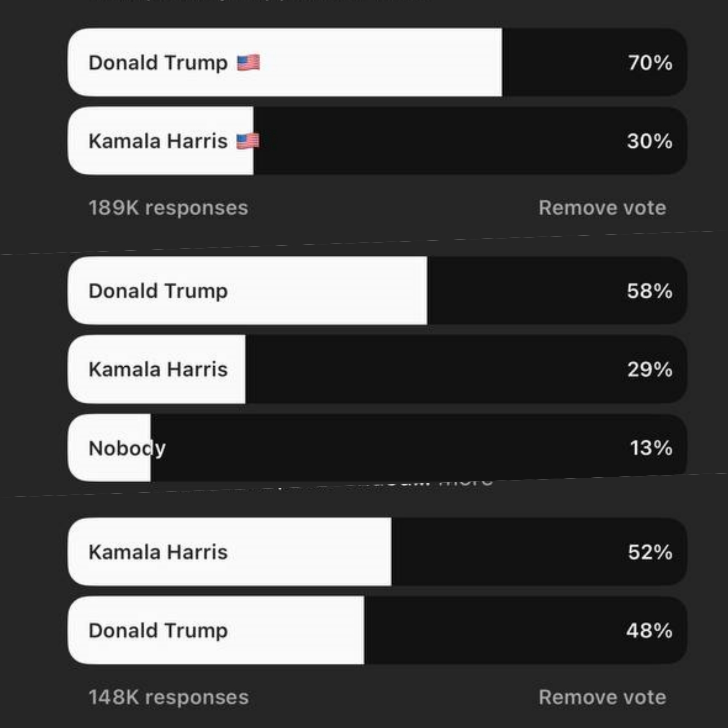Click the 70% percentage label

(x=650, y=63)
